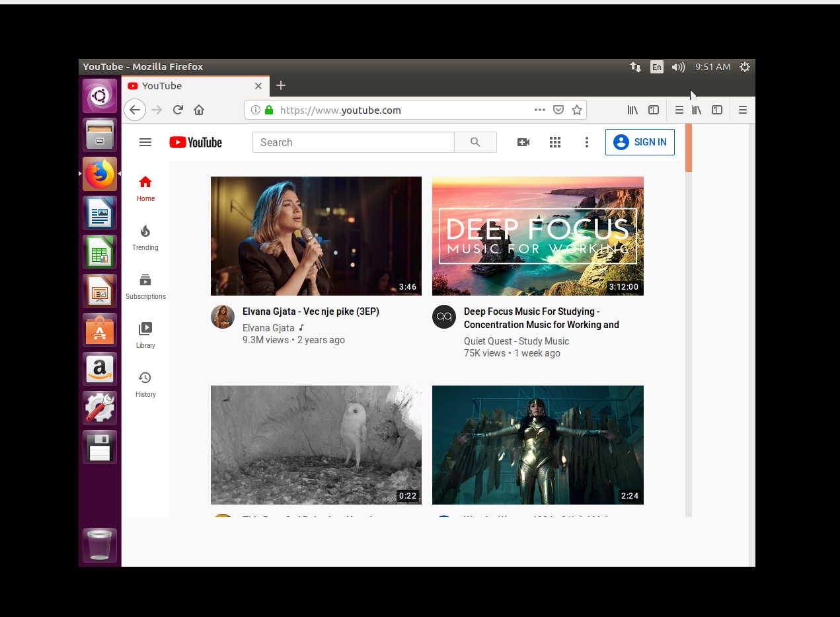
Task: Open page actions three-dot menu
Action: [x=540, y=110]
